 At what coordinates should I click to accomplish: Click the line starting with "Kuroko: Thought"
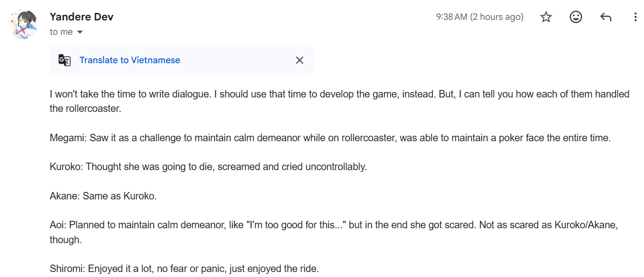click(x=208, y=167)
